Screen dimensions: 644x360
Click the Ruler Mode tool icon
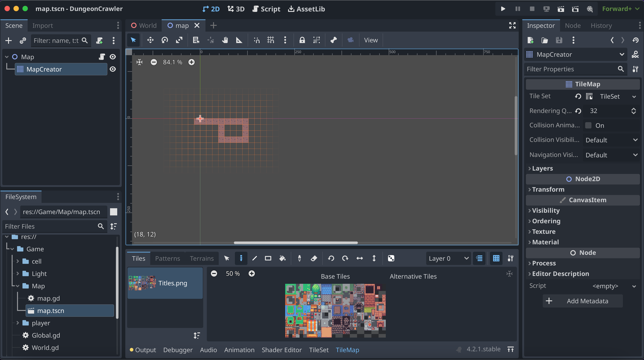239,40
